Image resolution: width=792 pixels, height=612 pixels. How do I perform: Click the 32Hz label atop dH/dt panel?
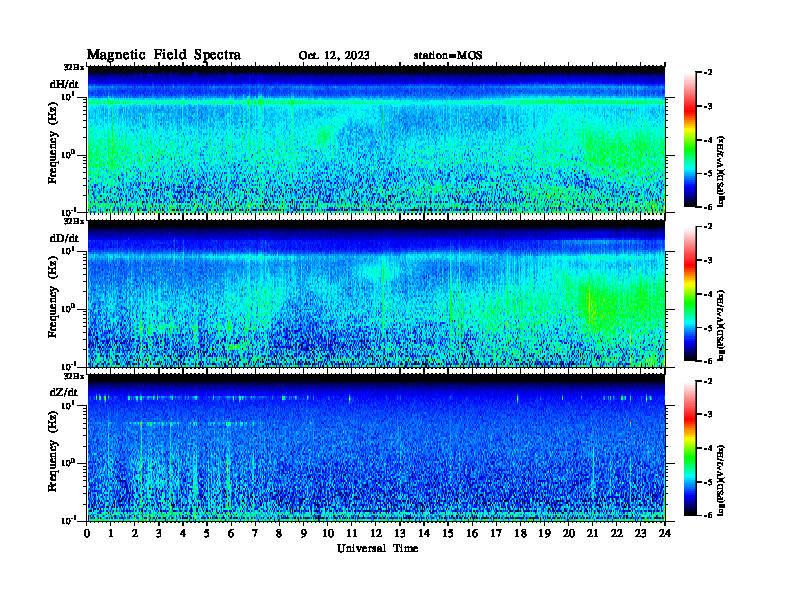click(74, 67)
